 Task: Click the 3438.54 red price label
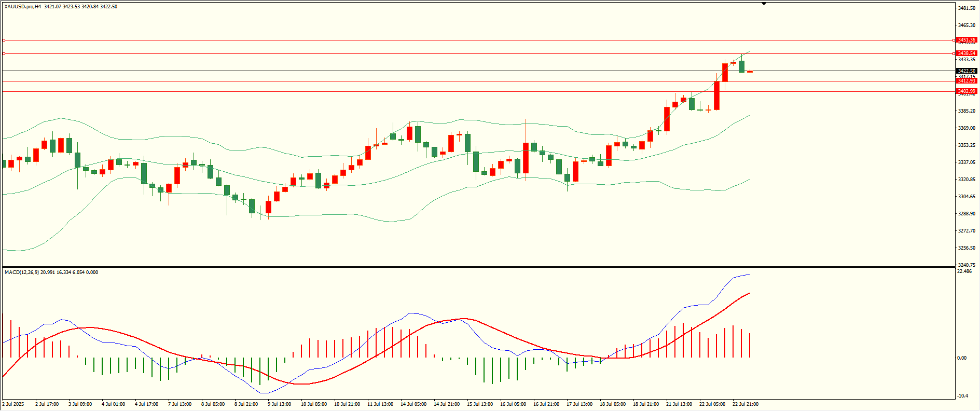click(x=967, y=53)
